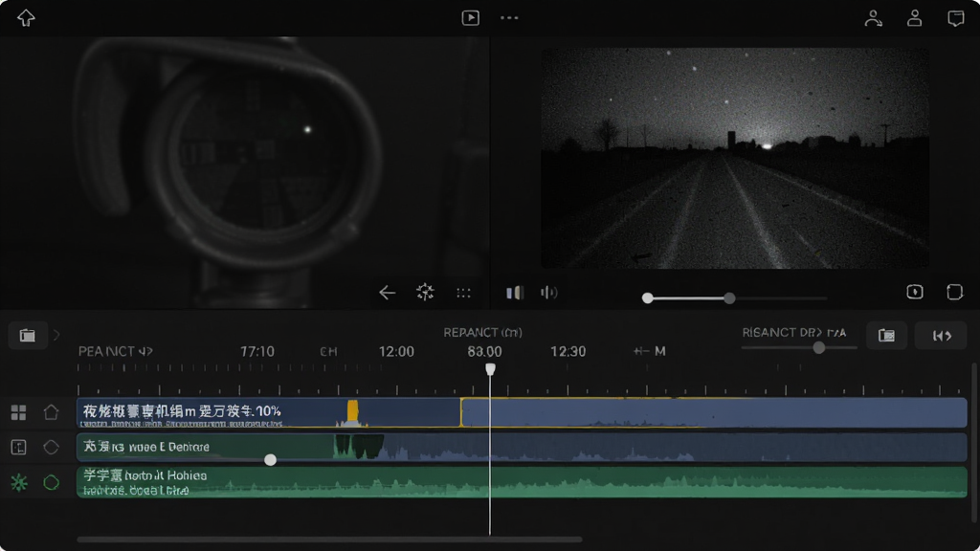The image size is (980, 551).
Task: Click the orange marker in the first track clip
Action: (352, 411)
